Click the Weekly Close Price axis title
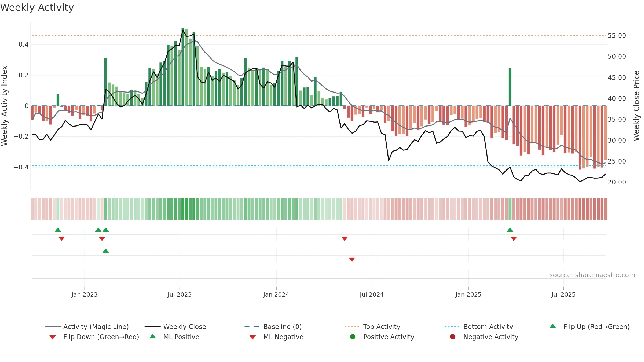The height and width of the screenshot is (362, 644). click(x=636, y=106)
